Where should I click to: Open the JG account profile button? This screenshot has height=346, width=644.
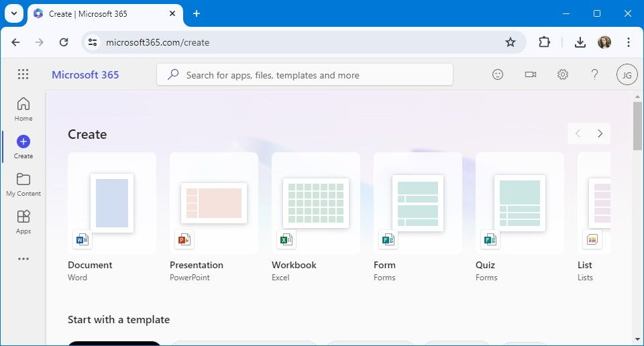point(627,74)
